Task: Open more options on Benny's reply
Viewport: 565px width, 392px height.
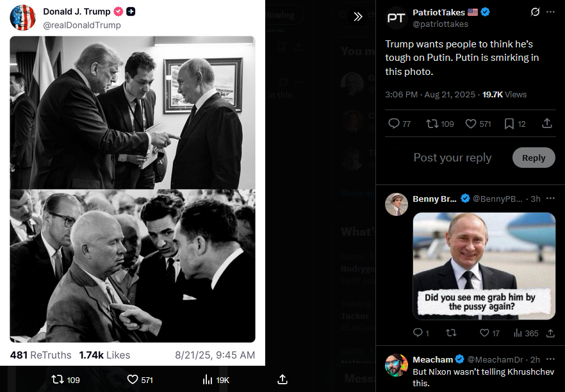Action: (x=550, y=199)
